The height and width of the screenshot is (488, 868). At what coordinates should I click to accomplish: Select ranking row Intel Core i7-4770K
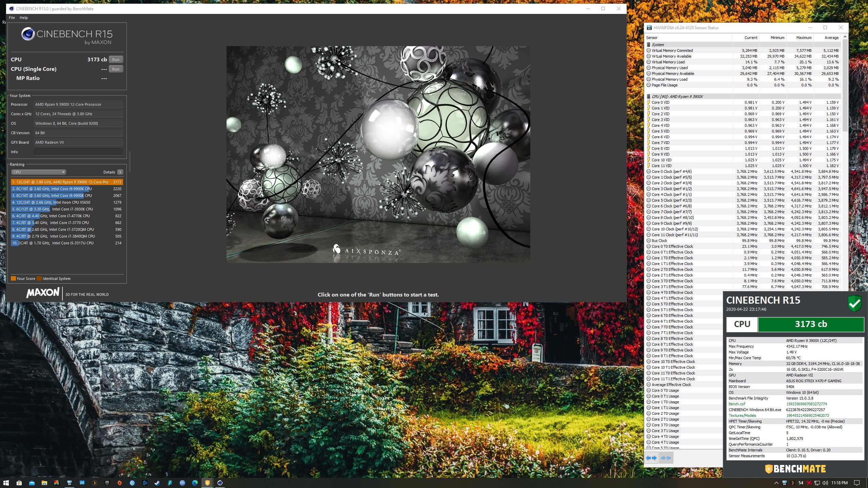pyautogui.click(x=67, y=216)
